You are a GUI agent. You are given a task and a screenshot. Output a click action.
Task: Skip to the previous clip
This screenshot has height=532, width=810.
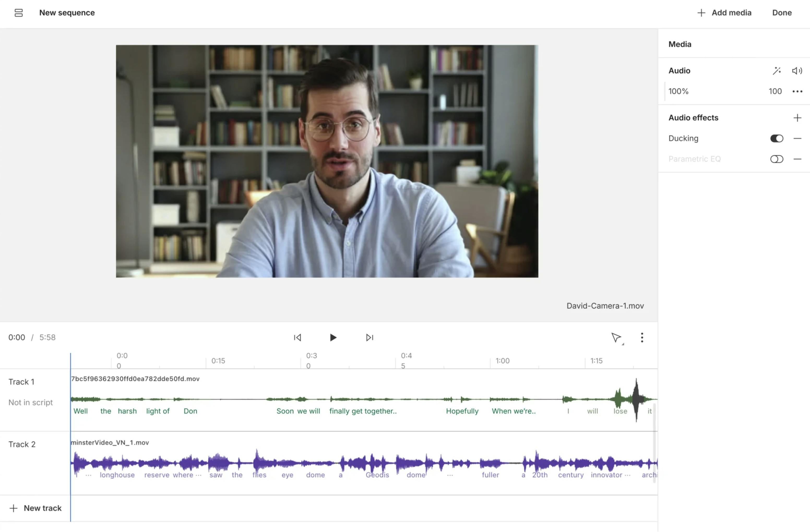(297, 337)
